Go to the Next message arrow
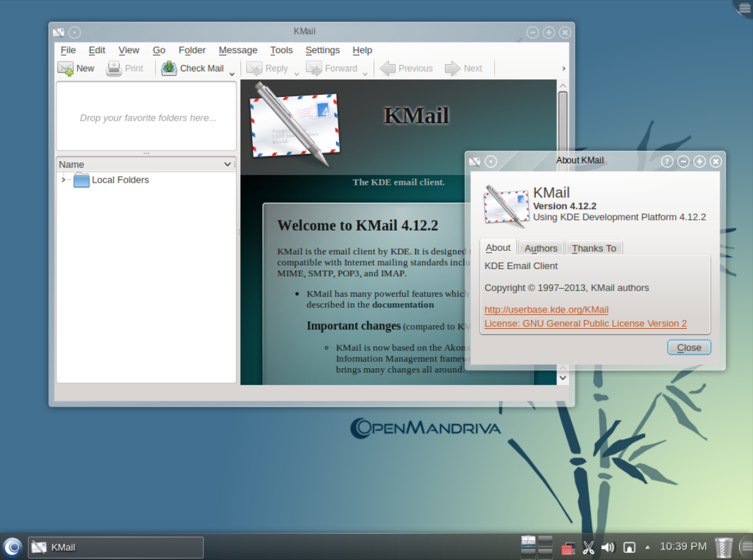The width and height of the screenshot is (753, 560). [x=453, y=69]
